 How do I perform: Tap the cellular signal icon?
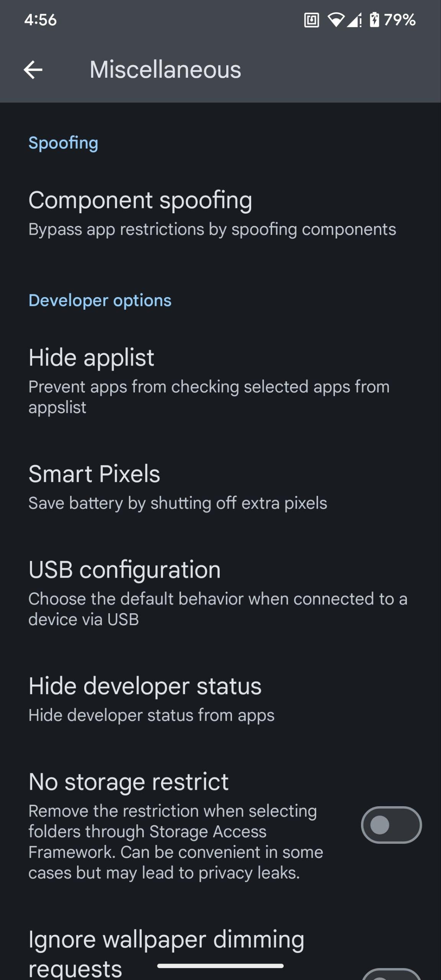click(354, 20)
